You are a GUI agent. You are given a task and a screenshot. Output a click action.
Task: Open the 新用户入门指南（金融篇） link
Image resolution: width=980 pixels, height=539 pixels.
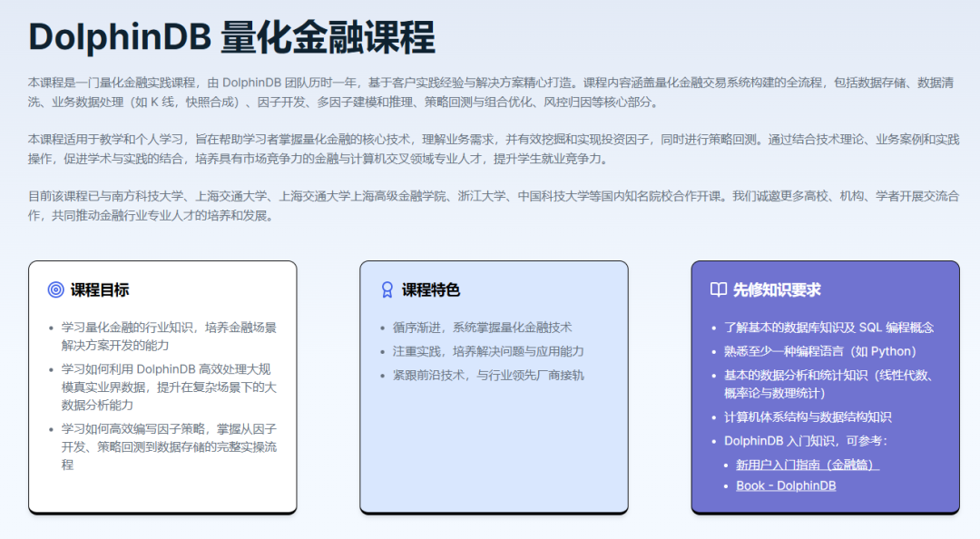click(808, 465)
